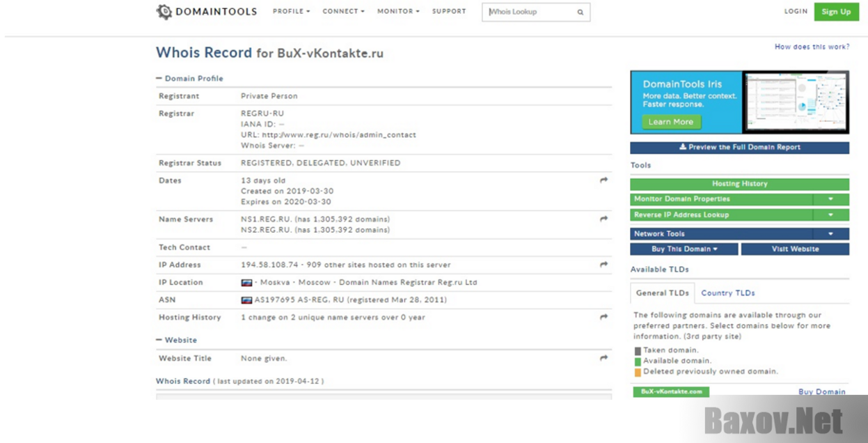The image size is (868, 443).
Task: Click the search magnifier icon
Action: tap(581, 12)
